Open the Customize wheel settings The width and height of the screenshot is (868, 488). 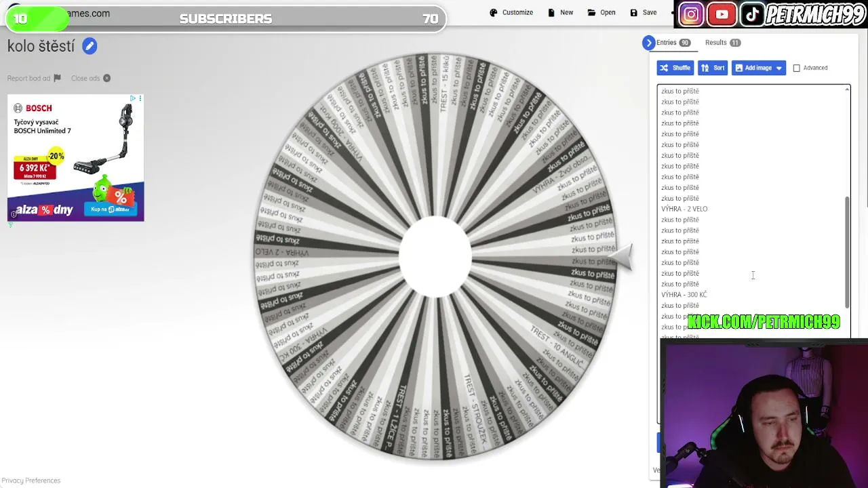tap(511, 12)
